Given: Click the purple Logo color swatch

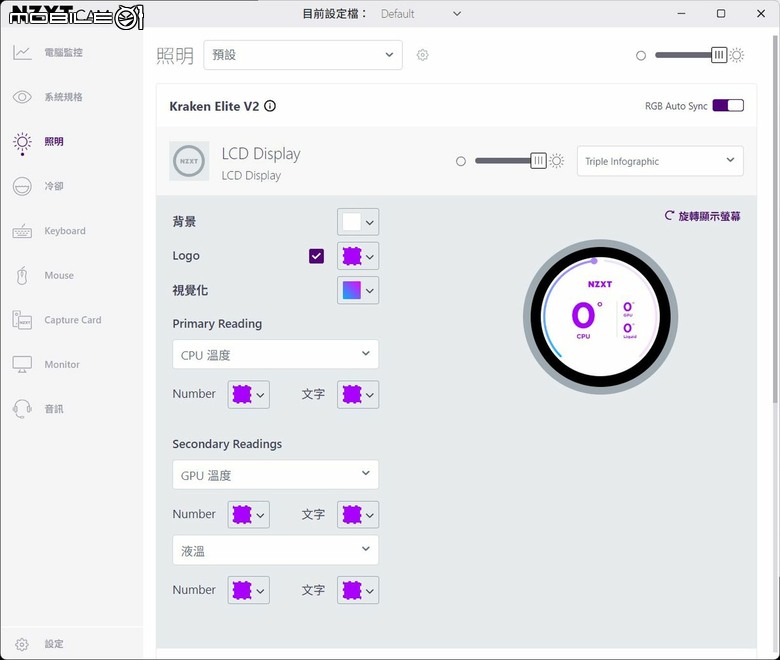Looking at the screenshot, I should pos(352,256).
